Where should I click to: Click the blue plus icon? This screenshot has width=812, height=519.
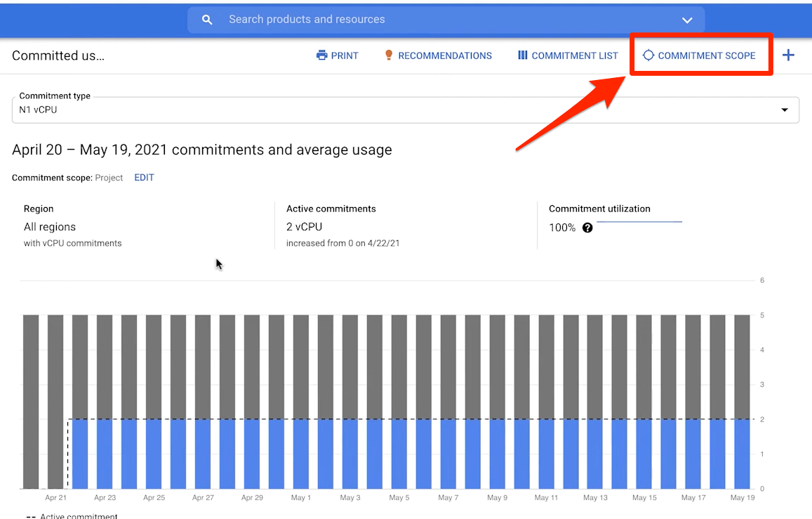tap(788, 55)
